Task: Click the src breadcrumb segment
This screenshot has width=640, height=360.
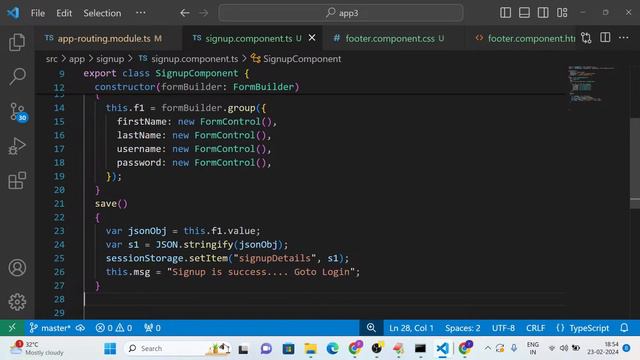Action: click(x=51, y=59)
